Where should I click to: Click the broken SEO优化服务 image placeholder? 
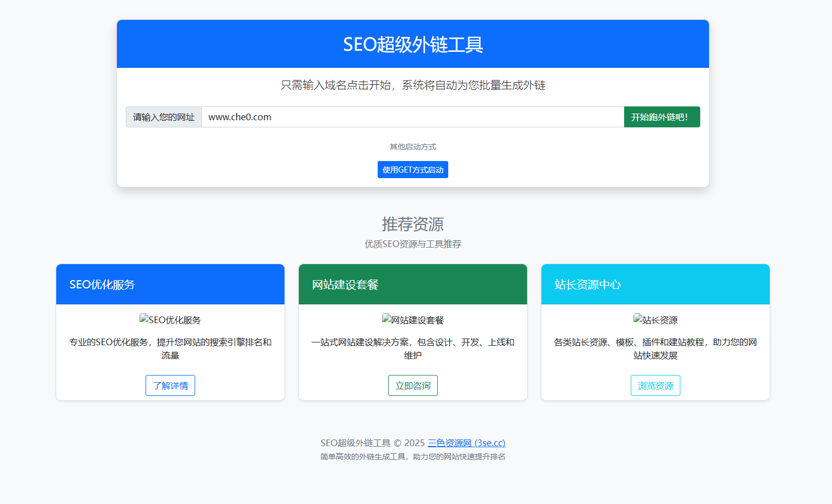(x=170, y=319)
